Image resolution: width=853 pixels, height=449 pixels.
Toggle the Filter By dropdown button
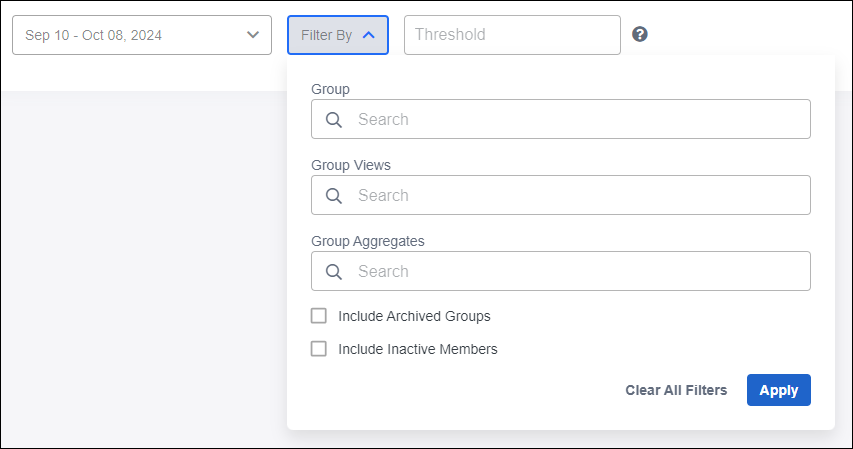[x=337, y=35]
